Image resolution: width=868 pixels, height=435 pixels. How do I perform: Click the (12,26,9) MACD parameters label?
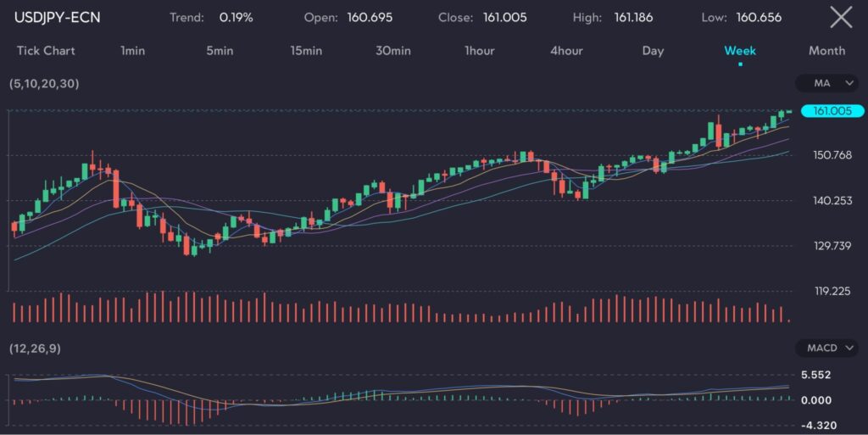click(x=35, y=349)
